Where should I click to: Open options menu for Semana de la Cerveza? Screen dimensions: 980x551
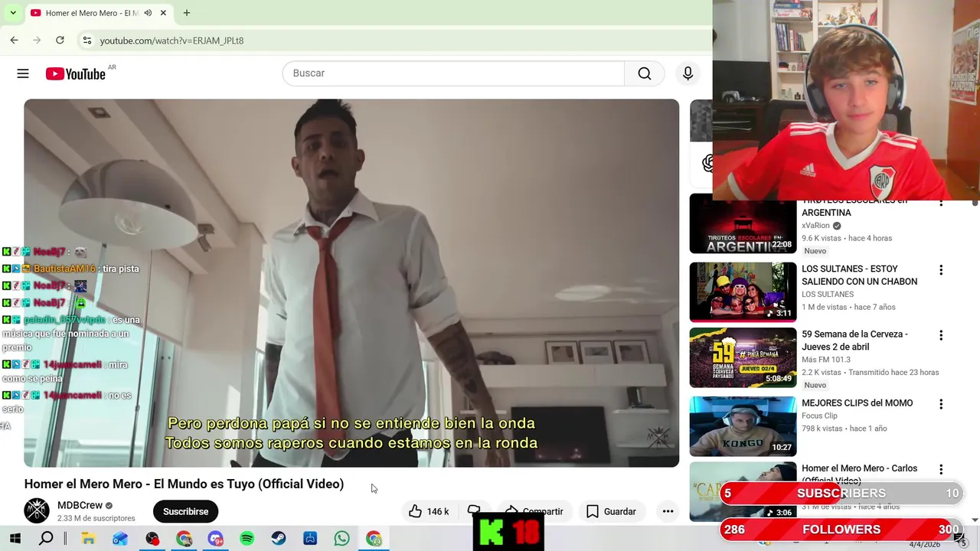point(941,335)
